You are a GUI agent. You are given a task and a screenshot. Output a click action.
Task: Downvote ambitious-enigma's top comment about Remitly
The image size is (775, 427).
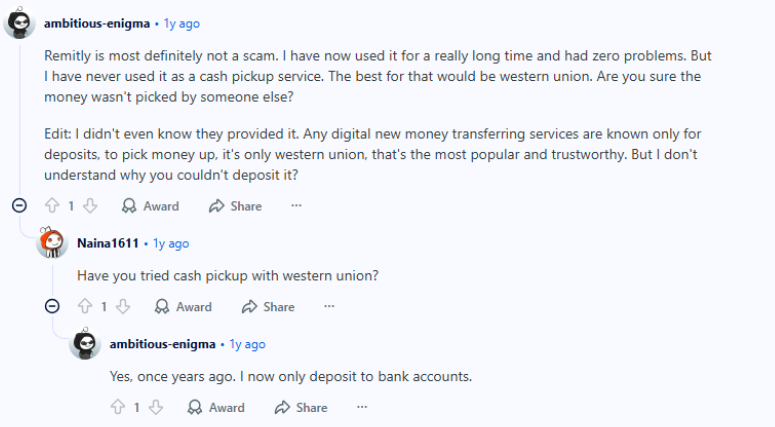tap(90, 206)
